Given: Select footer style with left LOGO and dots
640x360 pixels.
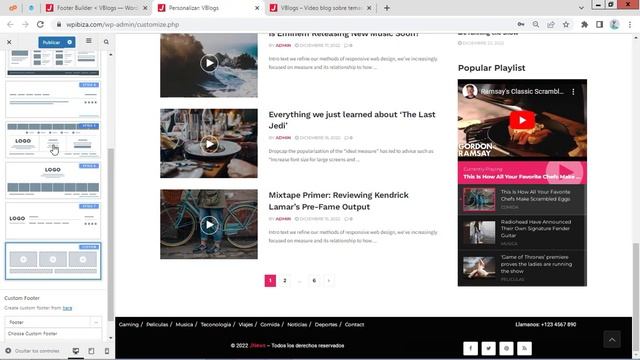Looking at the screenshot, I should click(x=53, y=220).
